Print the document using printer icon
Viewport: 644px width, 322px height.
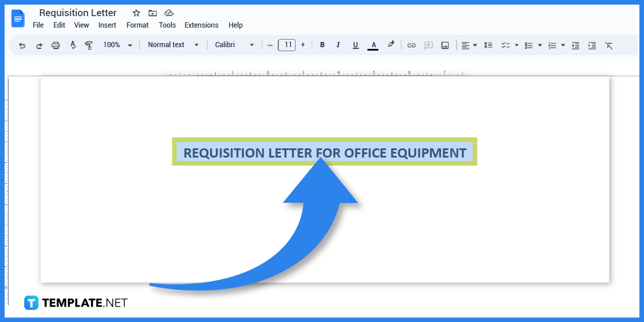point(56,45)
